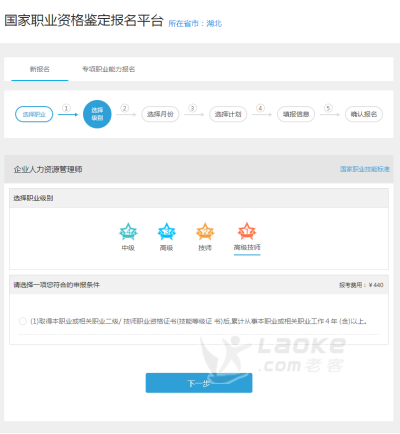
Task: Click the 选择级别 blue circle step
Action: 97,114
